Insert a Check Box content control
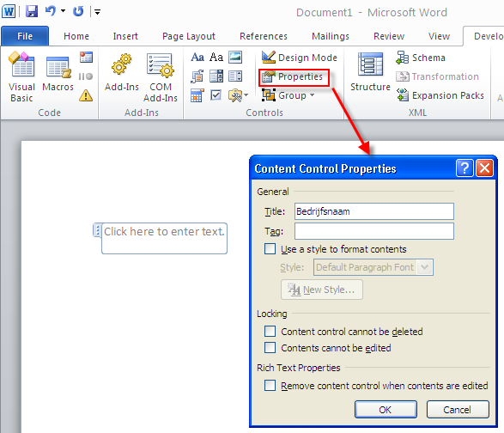The image size is (504, 433). pos(216,95)
